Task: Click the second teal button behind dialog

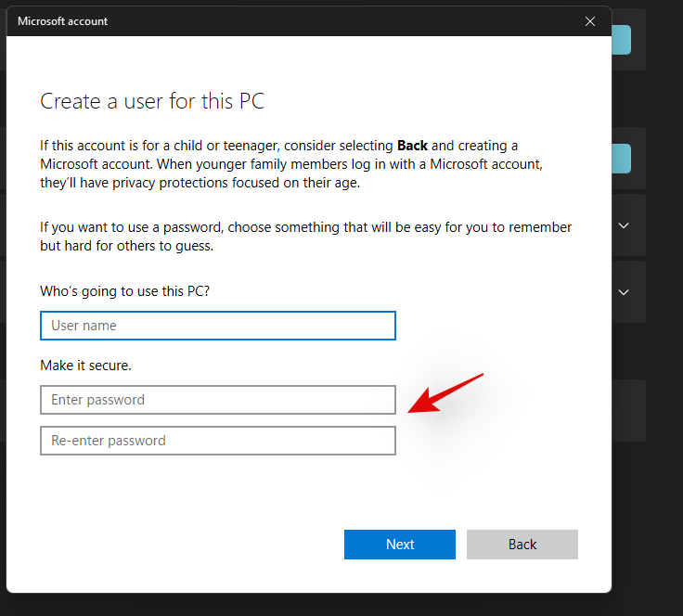Action: pyautogui.click(x=622, y=159)
